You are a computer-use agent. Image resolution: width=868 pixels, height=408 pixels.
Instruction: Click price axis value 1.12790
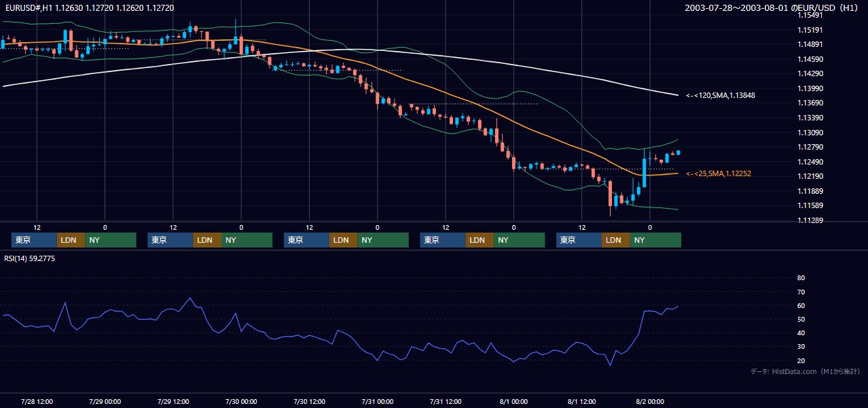[811, 147]
